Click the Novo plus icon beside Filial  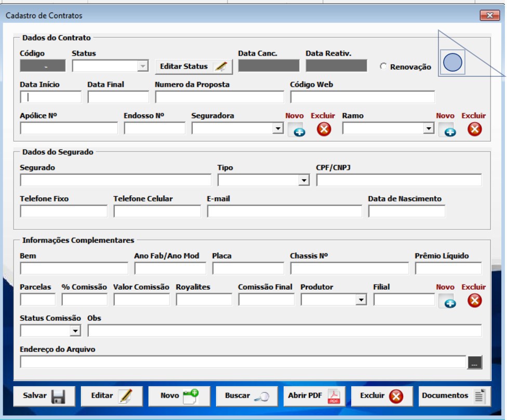(447, 301)
